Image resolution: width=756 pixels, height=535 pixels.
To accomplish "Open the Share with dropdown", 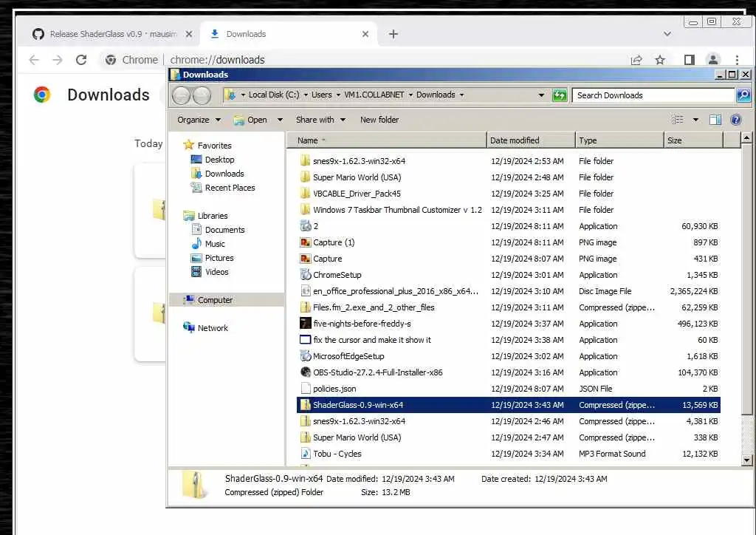I will [320, 120].
